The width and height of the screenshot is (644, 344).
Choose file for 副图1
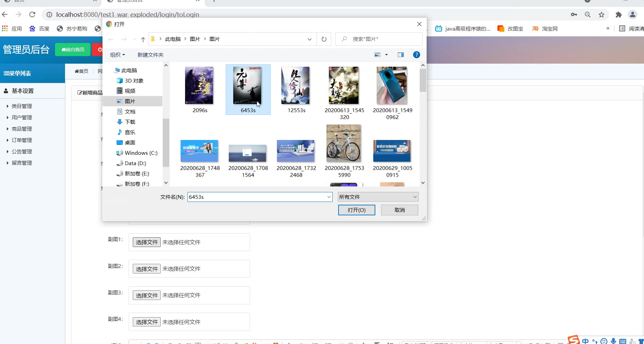tap(147, 242)
